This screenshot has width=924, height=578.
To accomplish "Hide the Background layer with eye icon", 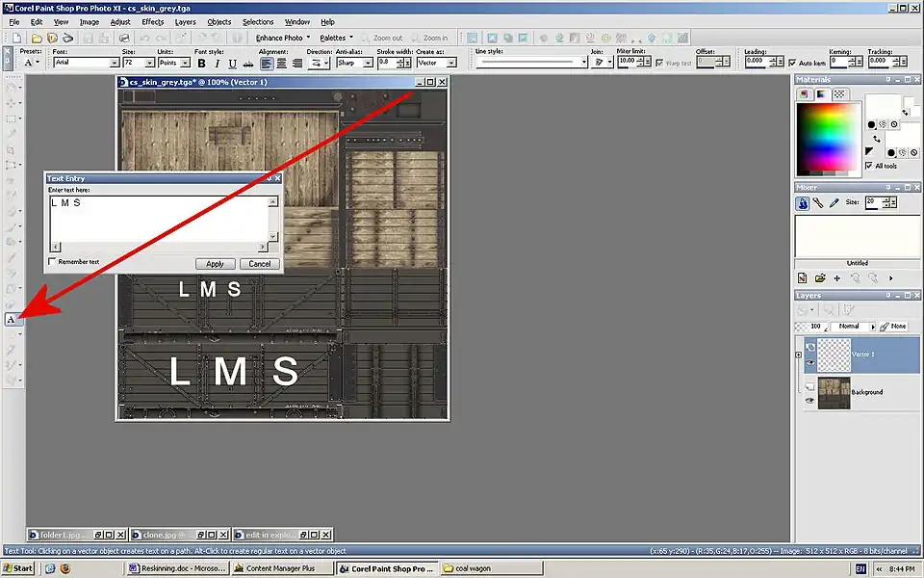I will pos(809,400).
